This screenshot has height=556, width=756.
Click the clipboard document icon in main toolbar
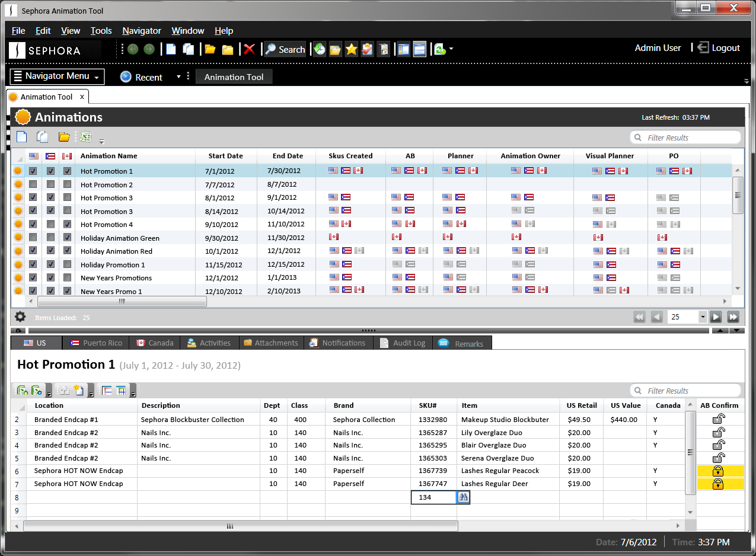(x=384, y=49)
